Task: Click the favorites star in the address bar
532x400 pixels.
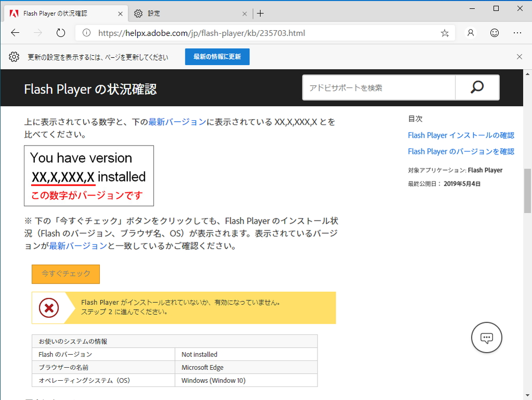Action: (x=444, y=32)
